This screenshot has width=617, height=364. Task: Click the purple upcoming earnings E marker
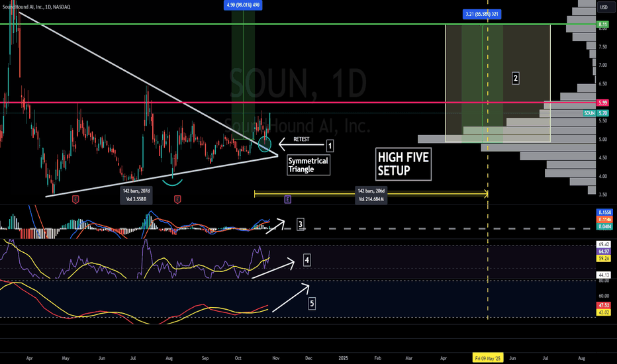[x=287, y=199]
